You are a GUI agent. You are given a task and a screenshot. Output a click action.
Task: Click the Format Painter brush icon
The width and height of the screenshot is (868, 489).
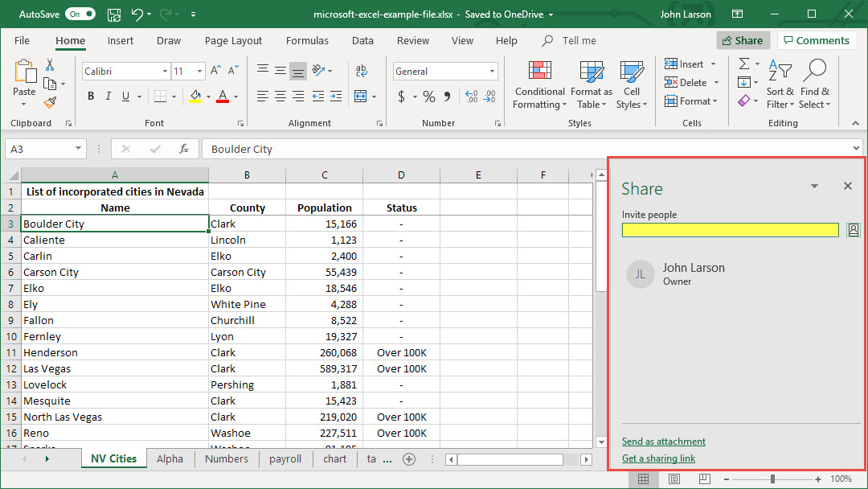coord(50,102)
